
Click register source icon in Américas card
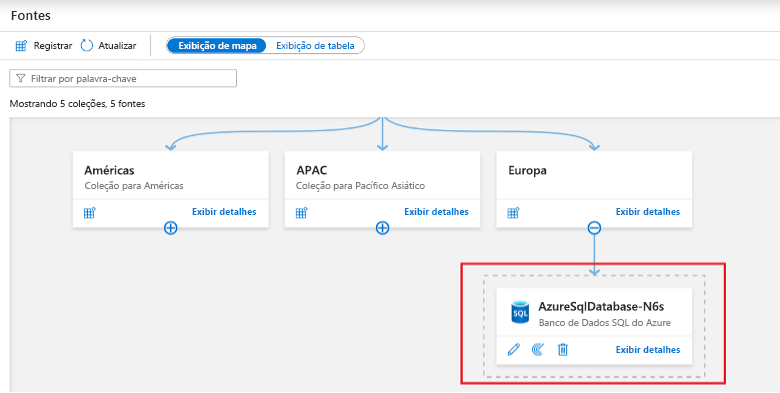pyautogui.click(x=89, y=213)
